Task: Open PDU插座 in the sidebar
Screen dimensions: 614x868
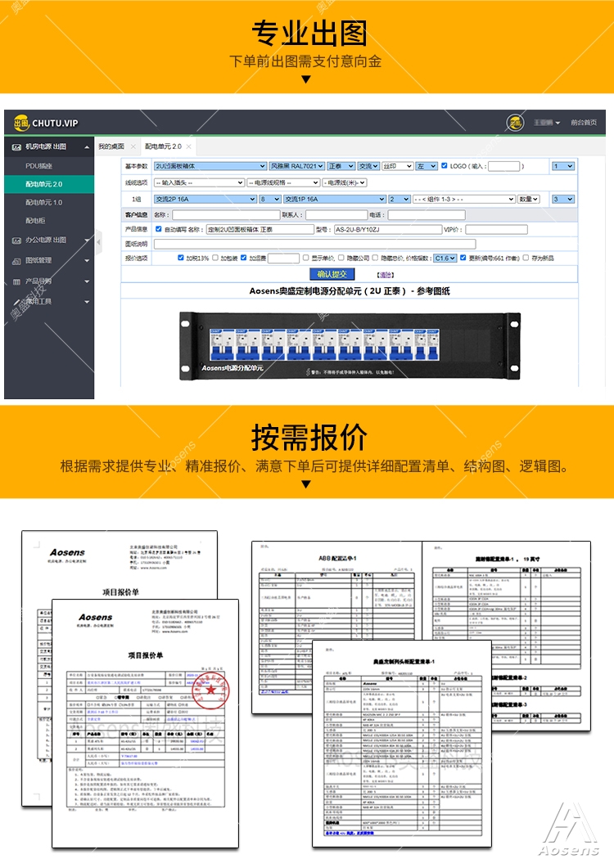Action: pyautogui.click(x=38, y=165)
